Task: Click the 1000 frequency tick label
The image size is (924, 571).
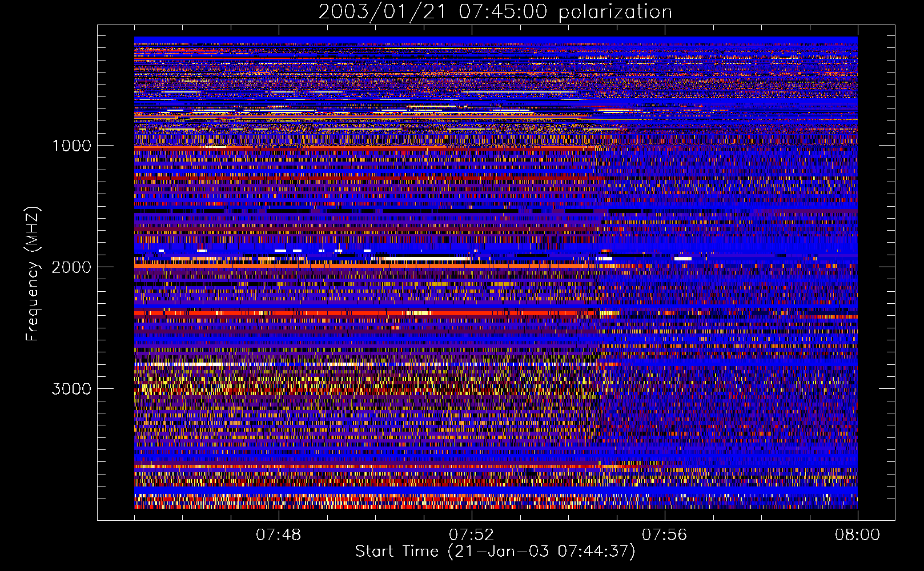Action: click(x=71, y=146)
